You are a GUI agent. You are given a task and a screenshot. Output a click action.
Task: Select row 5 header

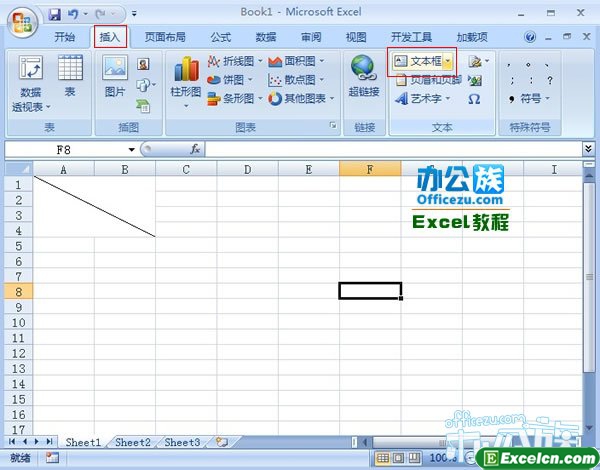[18, 245]
